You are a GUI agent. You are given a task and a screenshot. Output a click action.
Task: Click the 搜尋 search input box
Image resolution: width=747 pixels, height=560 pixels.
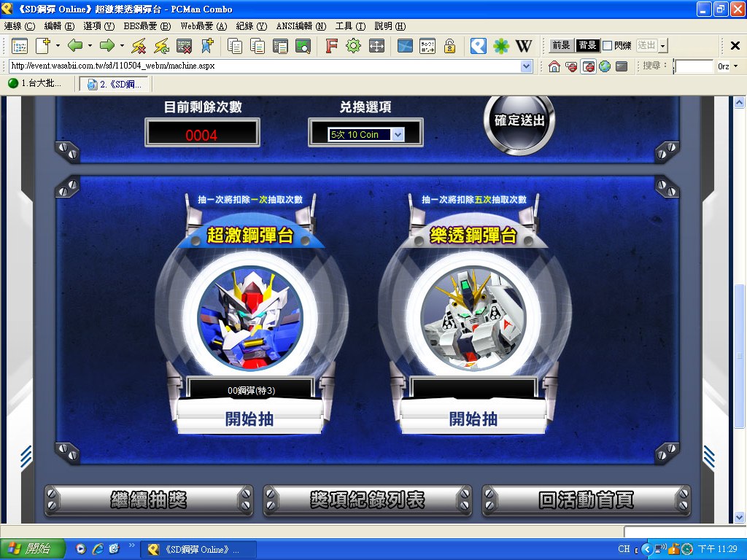(694, 66)
